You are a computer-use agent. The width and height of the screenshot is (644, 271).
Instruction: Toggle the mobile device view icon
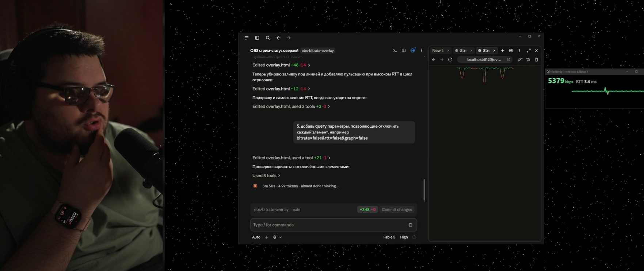pos(536,60)
